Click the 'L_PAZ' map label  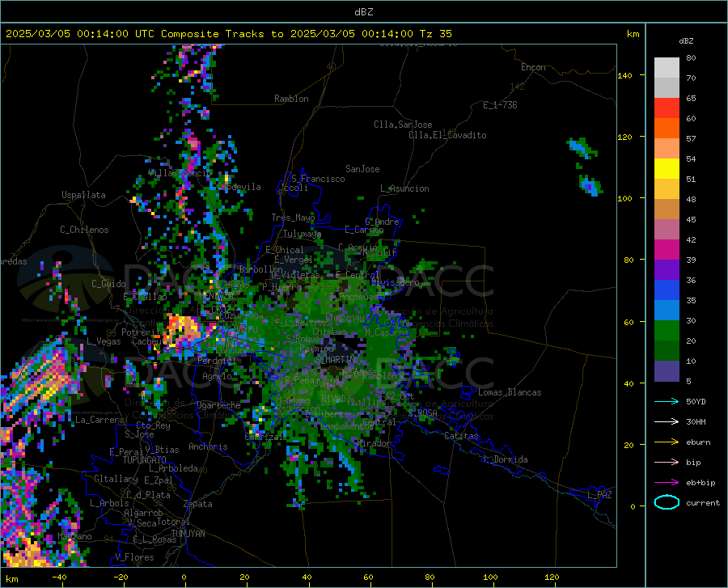pyautogui.click(x=599, y=495)
